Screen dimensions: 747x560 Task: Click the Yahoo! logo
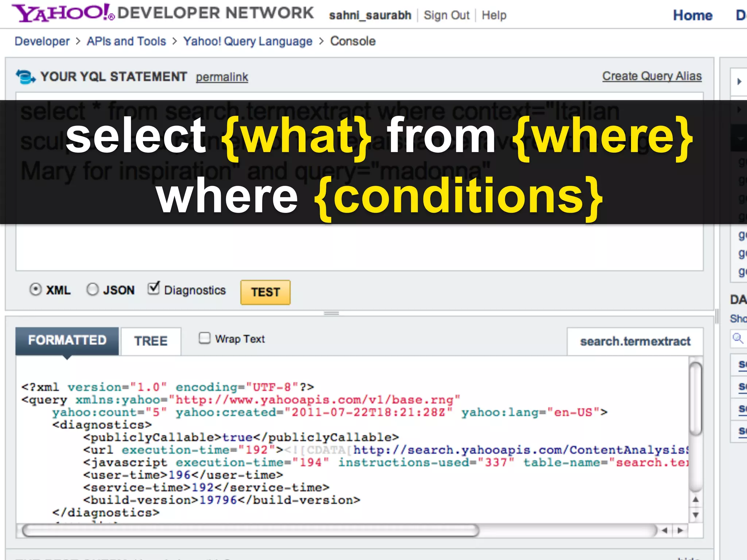coord(63,13)
